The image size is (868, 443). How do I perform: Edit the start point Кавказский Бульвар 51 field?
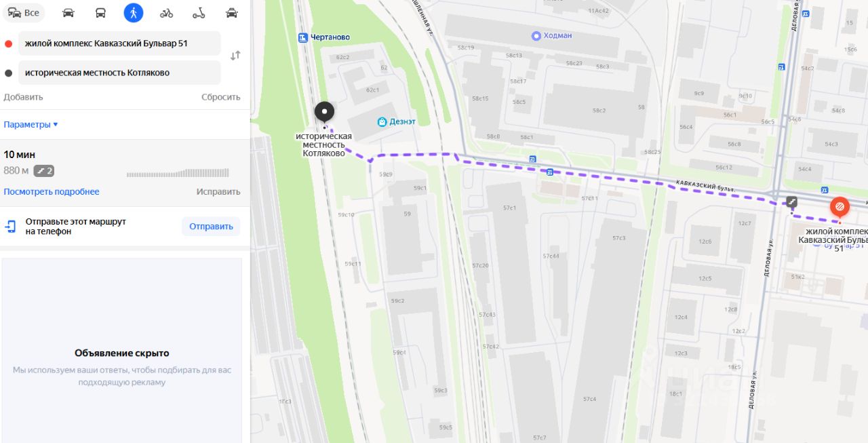tap(119, 43)
